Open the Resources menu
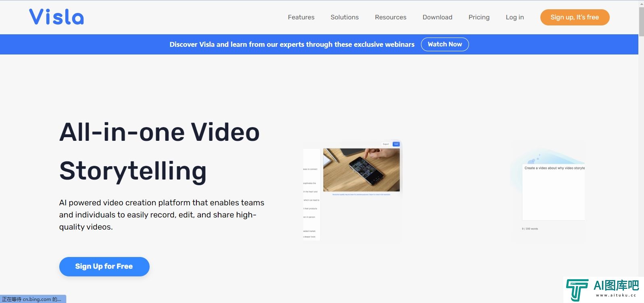 390,17
